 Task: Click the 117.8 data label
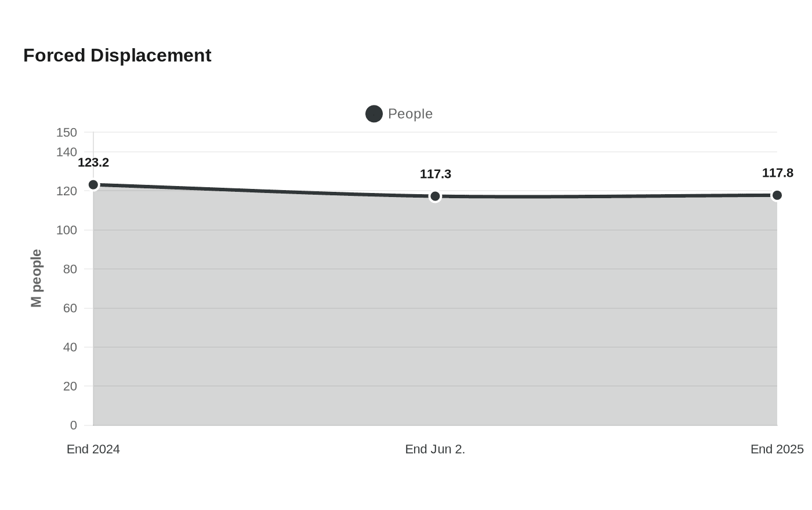[x=778, y=173]
